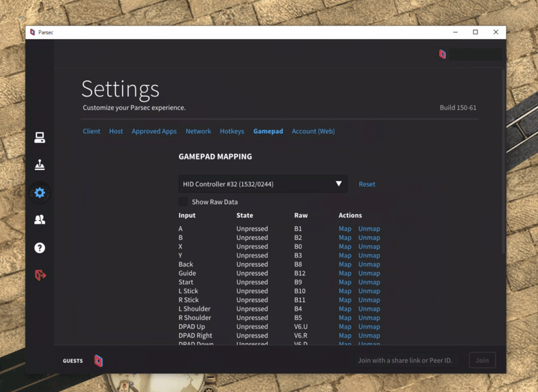Click the Unpressed state for Guide

pyautogui.click(x=252, y=274)
